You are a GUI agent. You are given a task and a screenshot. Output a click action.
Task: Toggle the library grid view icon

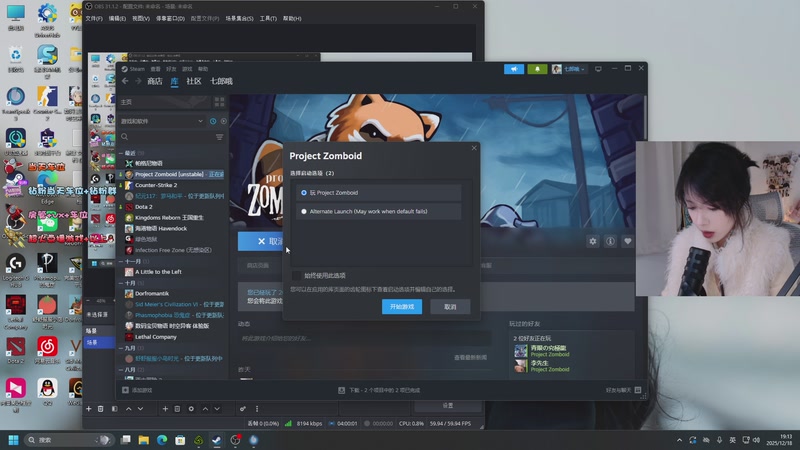coord(219,102)
